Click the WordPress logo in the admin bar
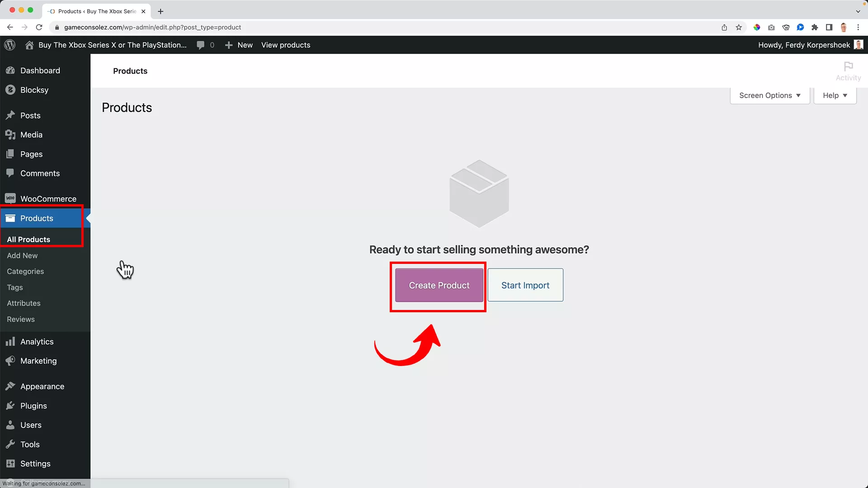The width and height of the screenshot is (868, 488). tap(9, 45)
